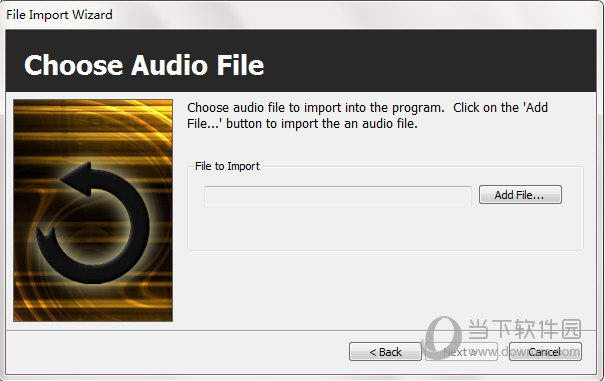The width and height of the screenshot is (605, 381).
Task: Click the instruction text about importing audio
Action: [367, 115]
